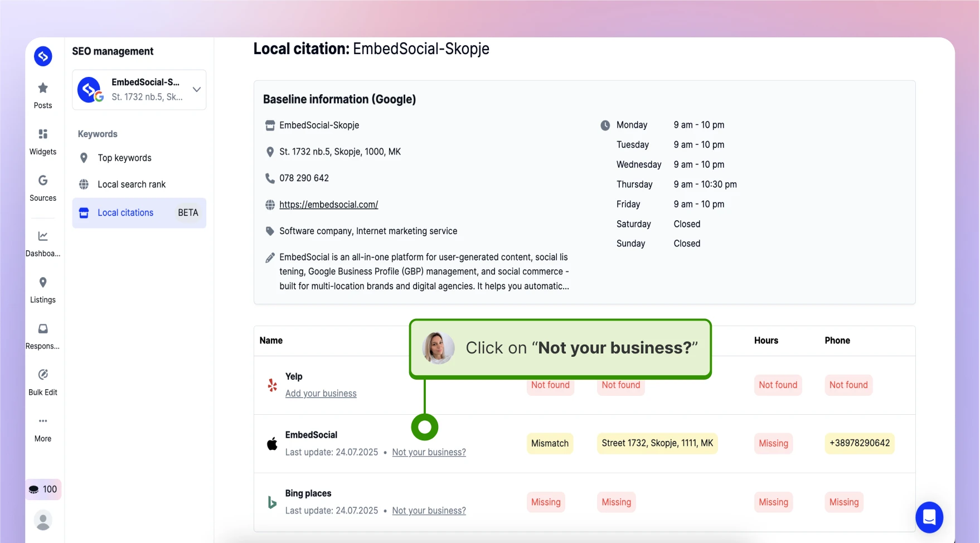
Task: Click the Bing places Missing name badge
Action: [x=546, y=502]
